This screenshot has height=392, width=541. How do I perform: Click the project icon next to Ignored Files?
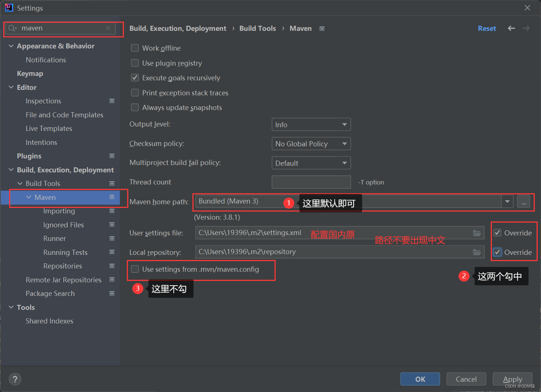(112, 224)
